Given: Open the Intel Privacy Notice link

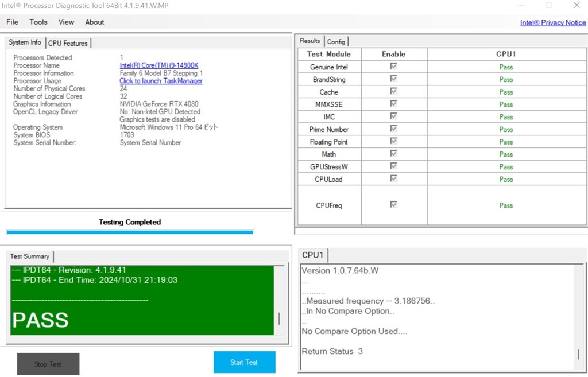Looking at the screenshot, I should 552,22.
